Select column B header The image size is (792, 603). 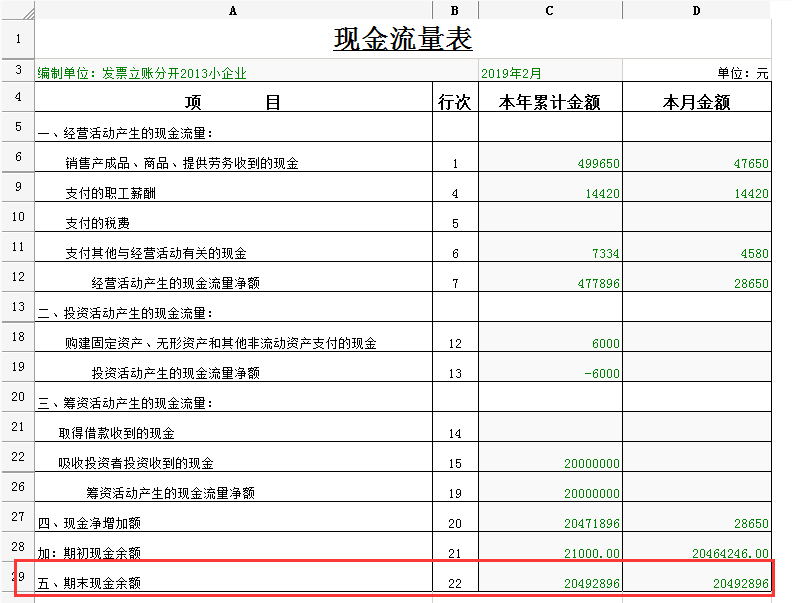point(455,10)
